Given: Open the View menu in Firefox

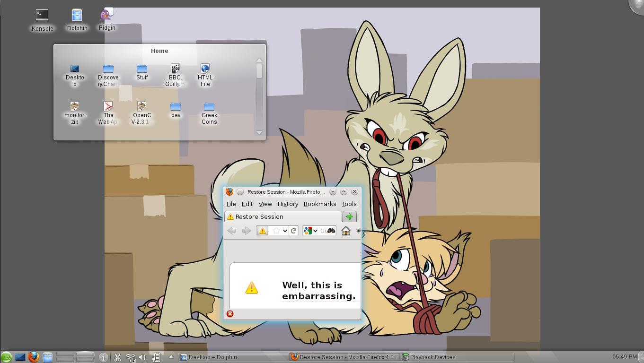Looking at the screenshot, I should coord(265,204).
